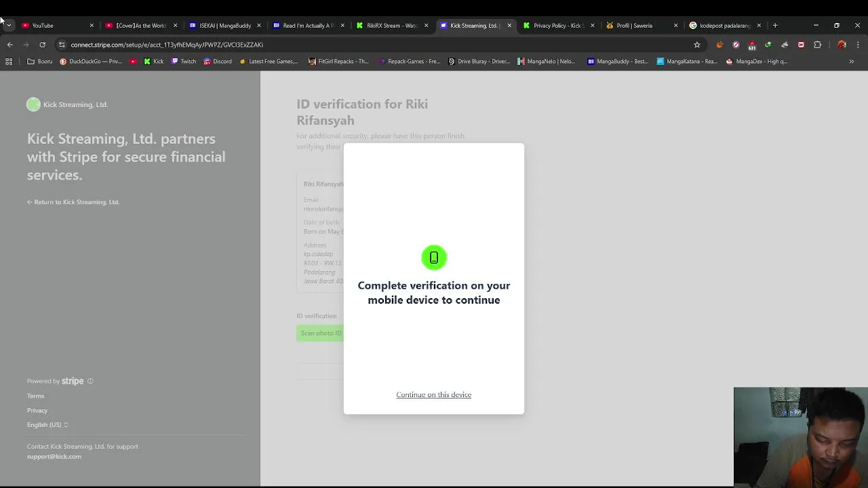Open English (US) language dropdown
This screenshot has width=868, height=488.
pos(47,425)
